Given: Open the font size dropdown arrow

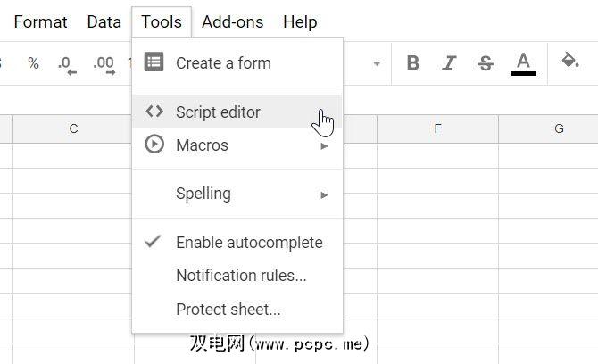Looking at the screenshot, I should (x=377, y=64).
